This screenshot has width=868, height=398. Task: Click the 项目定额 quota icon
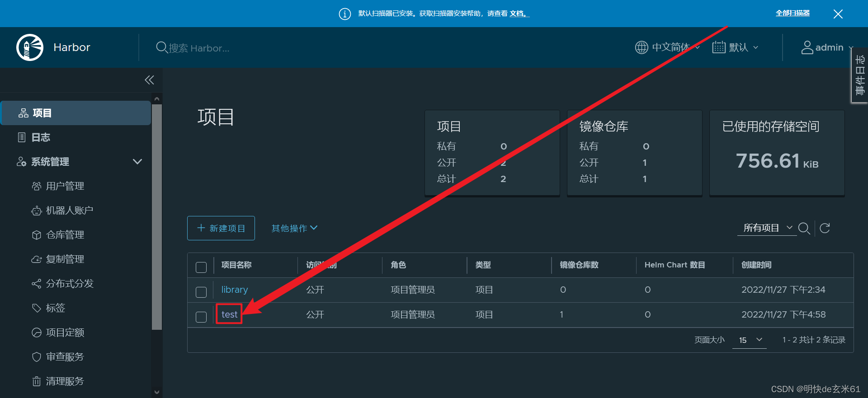pos(37,332)
